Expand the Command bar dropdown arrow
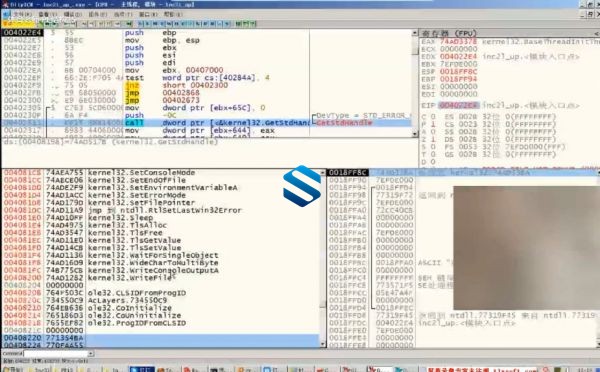This screenshot has height=372, width=600. [x=91, y=354]
